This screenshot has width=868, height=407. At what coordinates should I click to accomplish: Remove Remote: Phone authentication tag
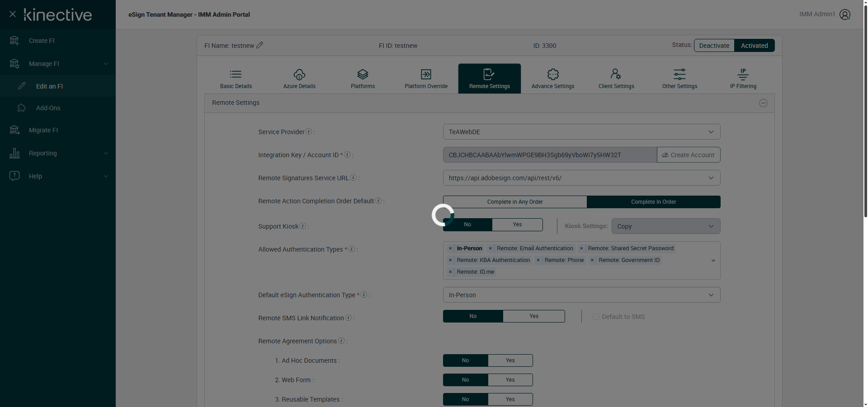tap(538, 260)
